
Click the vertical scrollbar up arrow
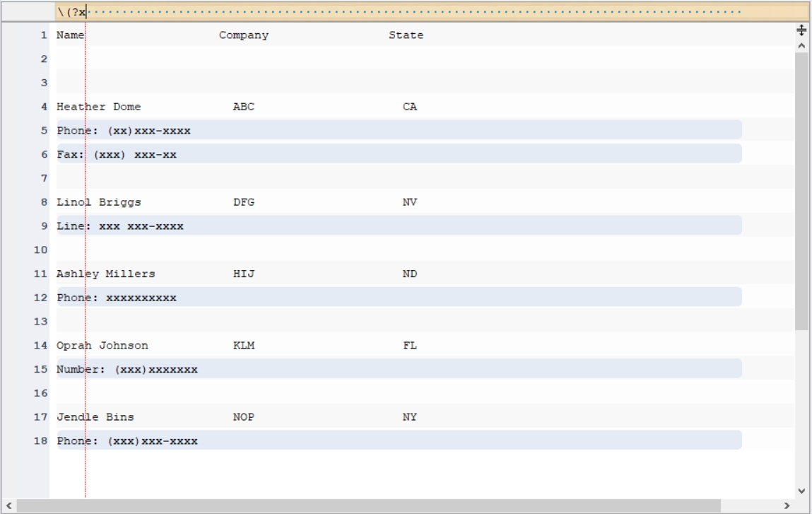tap(801, 45)
